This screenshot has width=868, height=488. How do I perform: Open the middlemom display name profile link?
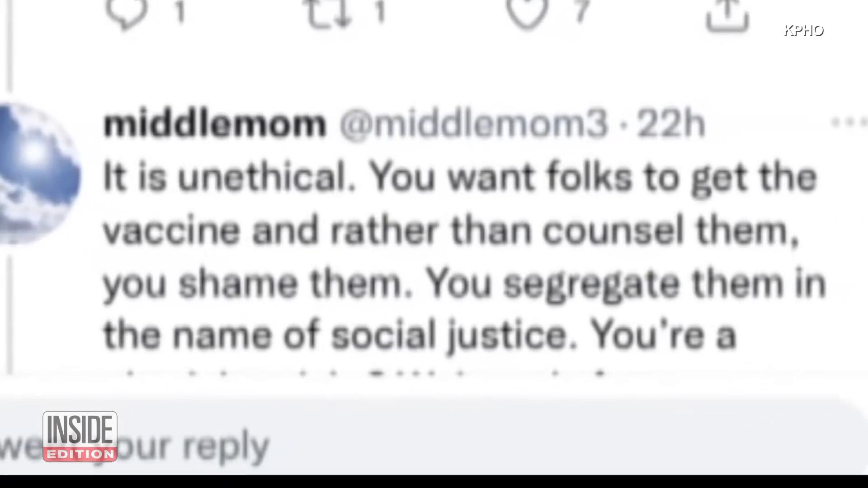click(x=215, y=124)
